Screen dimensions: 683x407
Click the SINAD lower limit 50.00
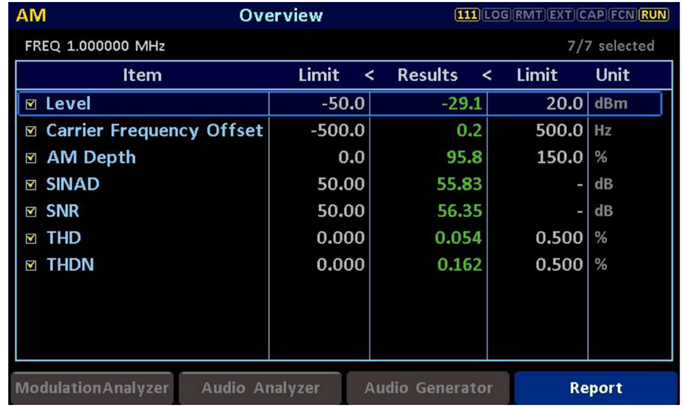pos(341,184)
